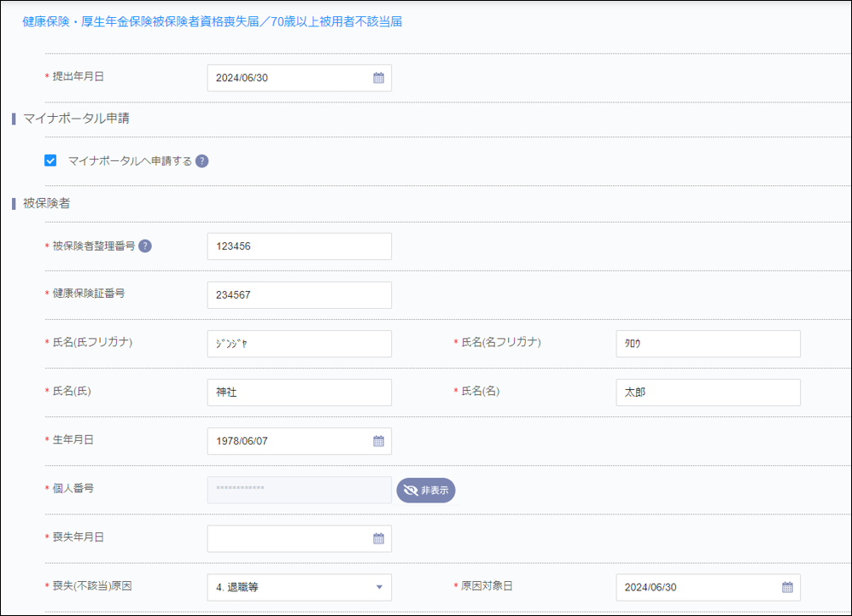
Task: Open the calendar picker for 提出年月日
Action: point(379,78)
